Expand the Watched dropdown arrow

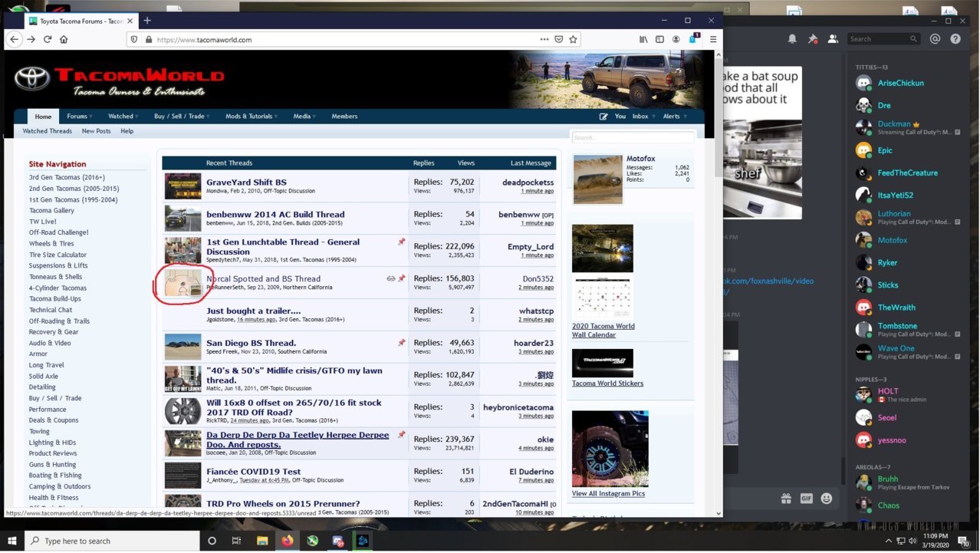coord(136,117)
